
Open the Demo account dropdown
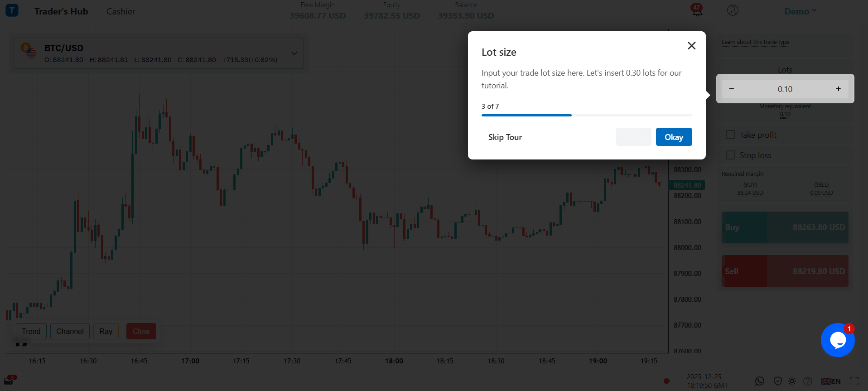pyautogui.click(x=800, y=11)
